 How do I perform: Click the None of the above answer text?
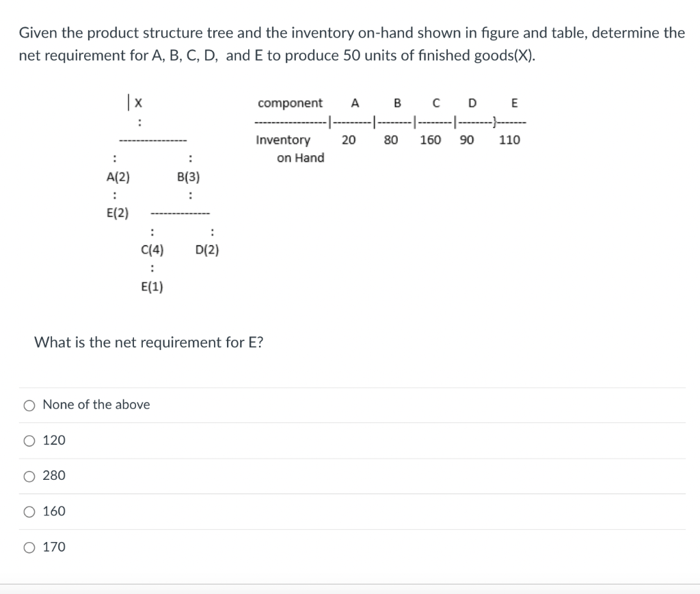[96, 405]
